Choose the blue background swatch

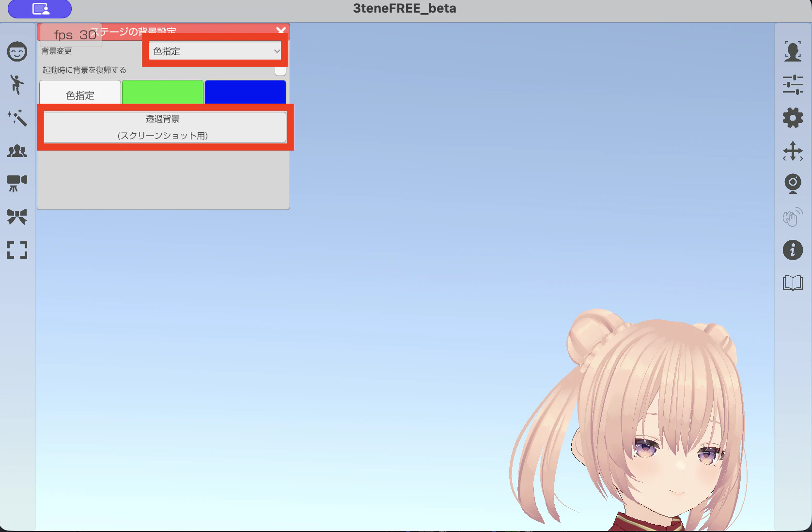(x=245, y=92)
